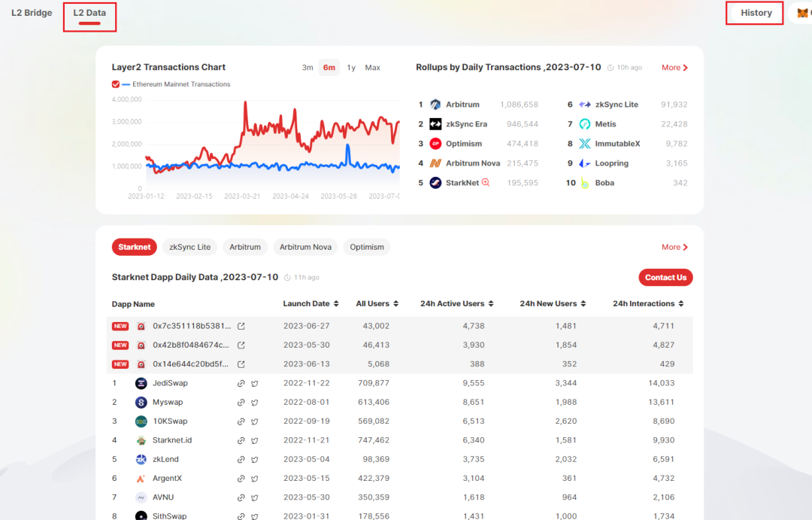Click the Contact Us button
This screenshot has width=812, height=520.
(x=665, y=278)
